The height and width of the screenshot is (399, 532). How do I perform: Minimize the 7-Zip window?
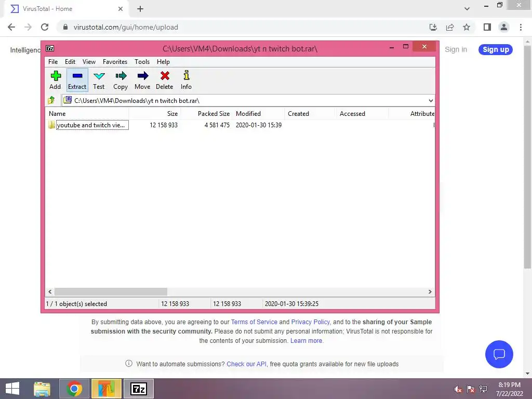tap(392, 47)
